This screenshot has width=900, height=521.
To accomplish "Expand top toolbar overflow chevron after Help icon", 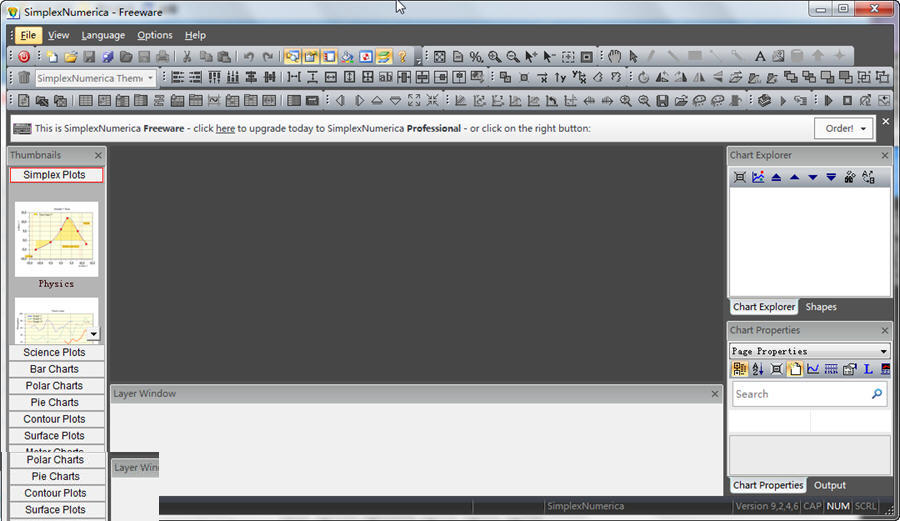I will 418,60.
